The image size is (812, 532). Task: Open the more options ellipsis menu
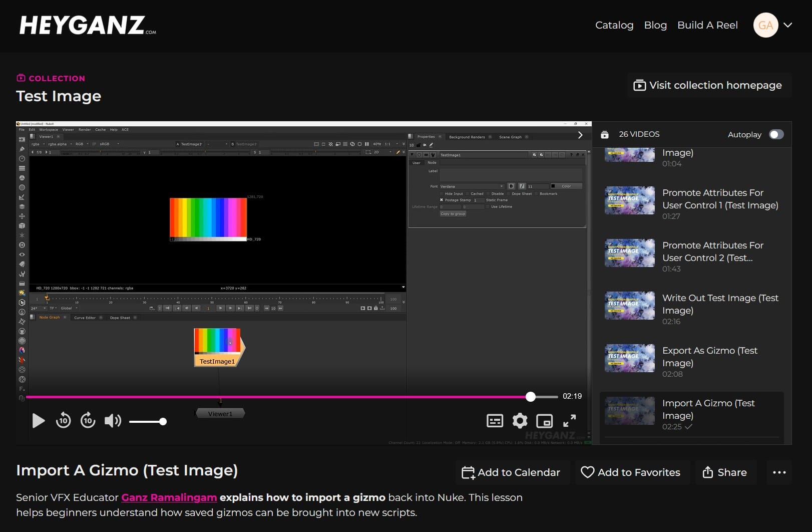(x=779, y=472)
